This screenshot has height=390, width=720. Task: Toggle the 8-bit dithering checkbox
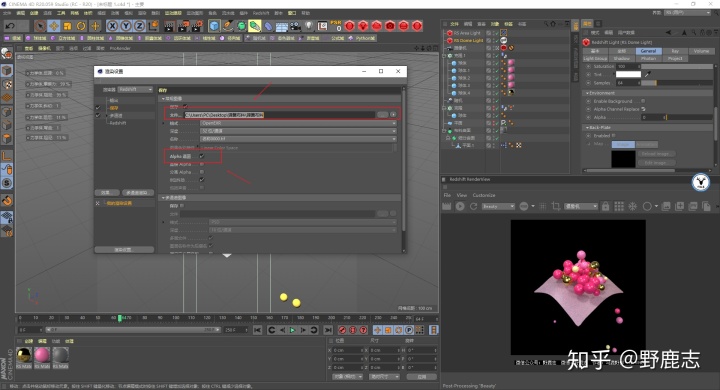[202, 180]
